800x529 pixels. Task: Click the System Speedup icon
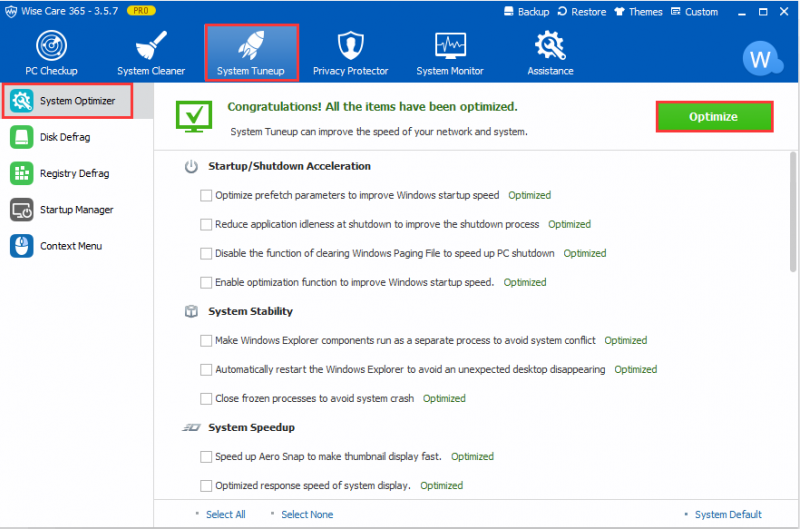click(191, 427)
